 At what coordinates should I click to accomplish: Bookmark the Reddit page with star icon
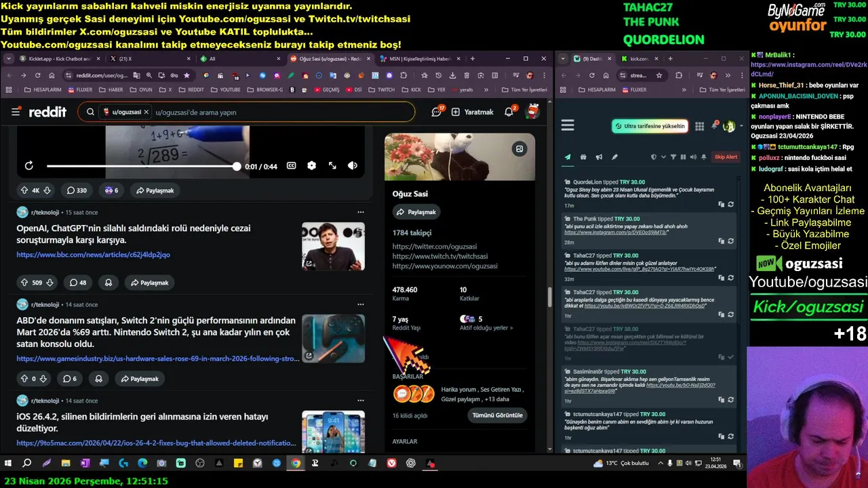(x=186, y=75)
